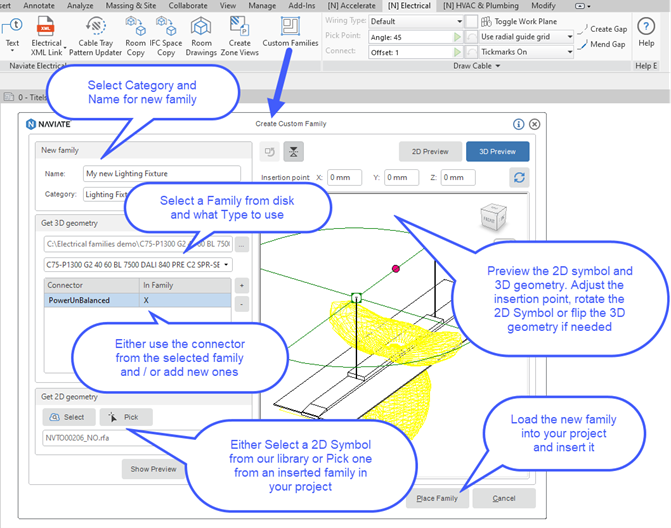
Task: Run the Room Copy tool
Action: click(x=136, y=37)
